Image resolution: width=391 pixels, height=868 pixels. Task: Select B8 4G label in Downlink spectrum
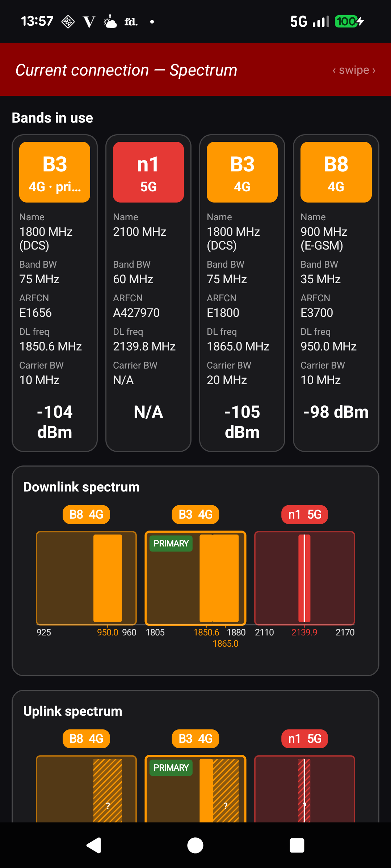tap(86, 514)
